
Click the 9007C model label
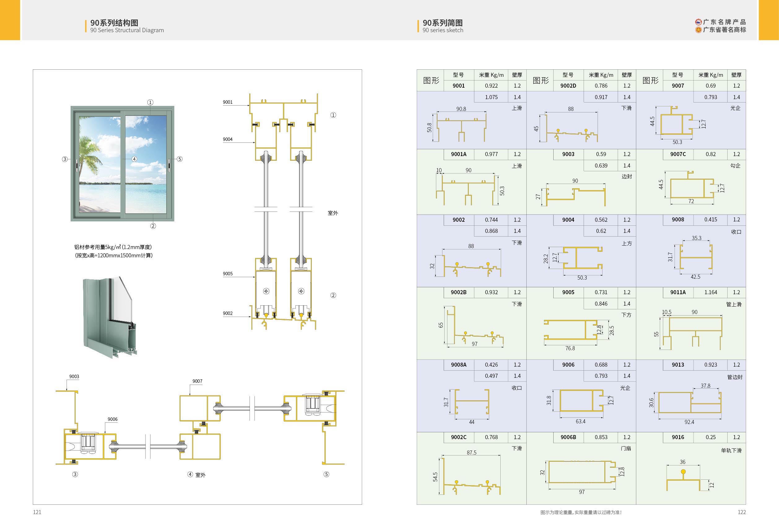tap(678, 154)
